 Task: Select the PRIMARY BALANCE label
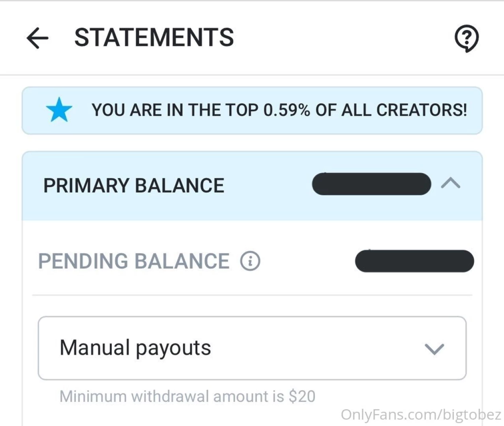point(134,185)
